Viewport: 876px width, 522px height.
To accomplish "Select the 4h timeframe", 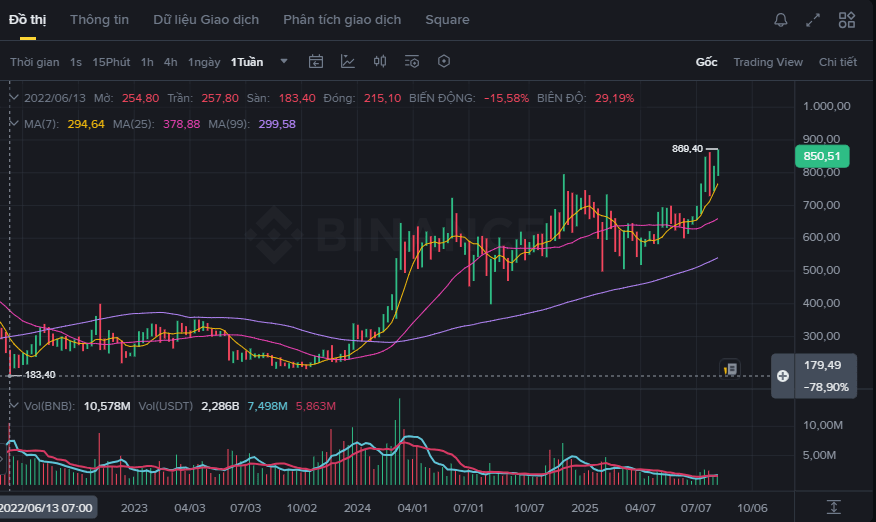I will tap(170, 62).
